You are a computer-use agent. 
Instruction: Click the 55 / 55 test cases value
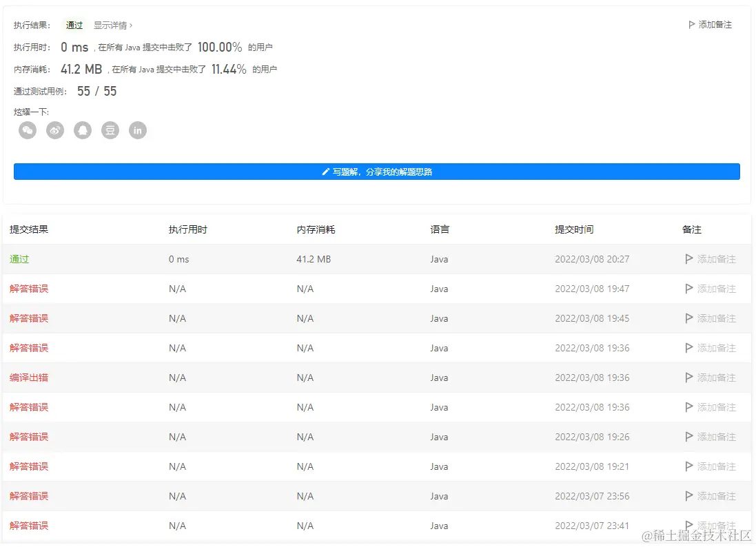(97, 91)
